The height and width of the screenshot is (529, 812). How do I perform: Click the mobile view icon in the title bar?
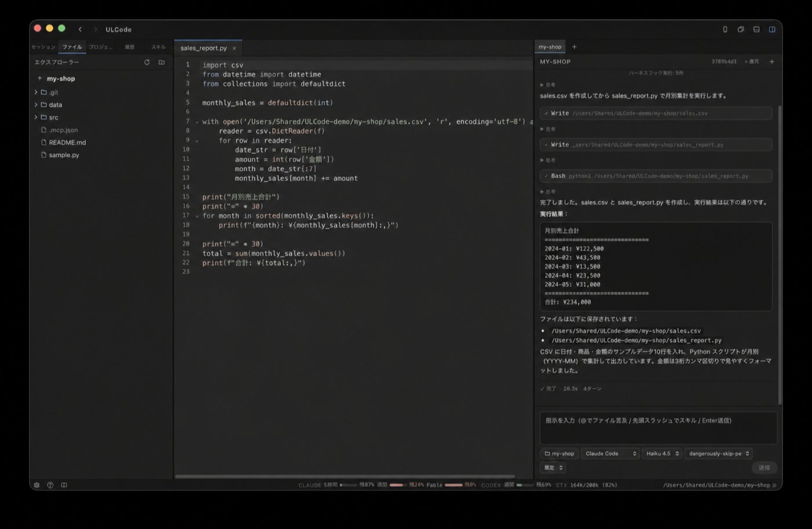[725, 29]
